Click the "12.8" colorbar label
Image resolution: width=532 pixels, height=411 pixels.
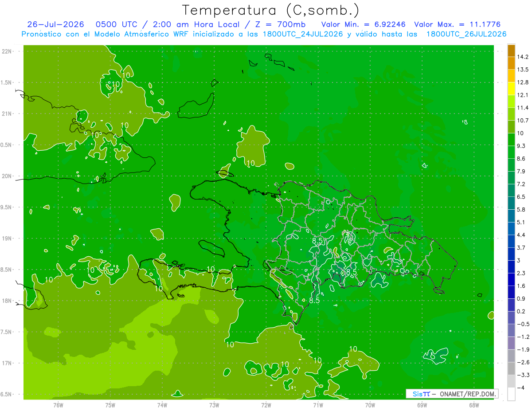(523, 82)
